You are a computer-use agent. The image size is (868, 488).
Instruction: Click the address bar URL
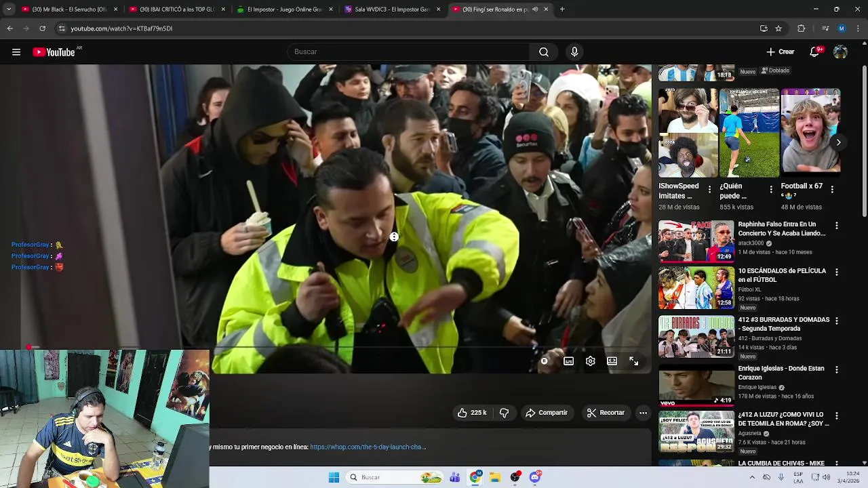pos(121,28)
